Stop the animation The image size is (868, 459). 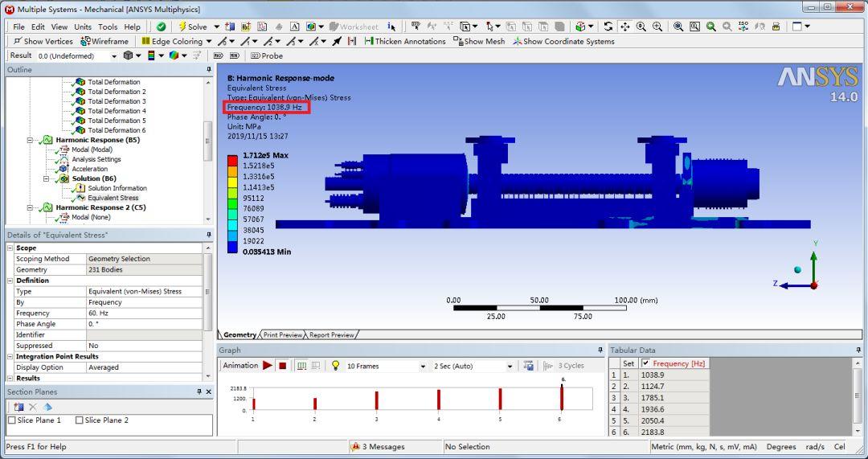pyautogui.click(x=282, y=366)
